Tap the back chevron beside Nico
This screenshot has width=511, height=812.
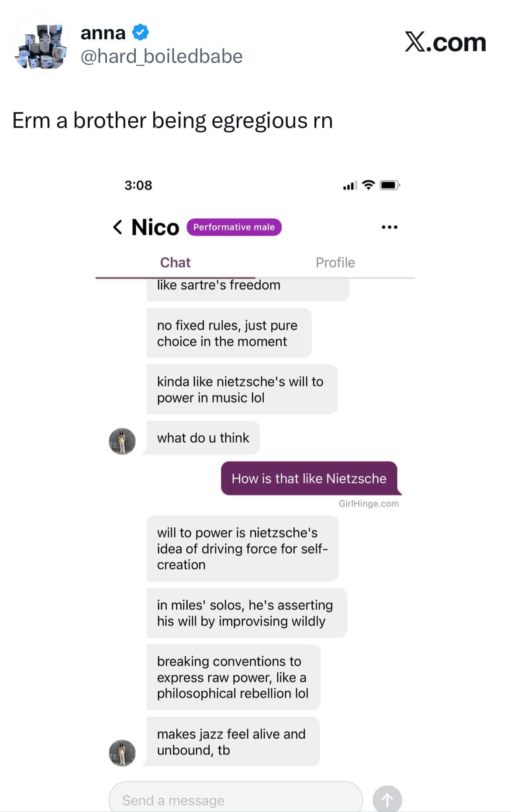(x=117, y=227)
